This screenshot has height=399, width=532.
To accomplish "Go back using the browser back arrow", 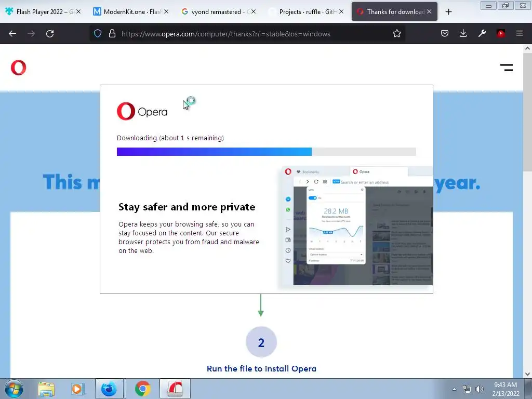I will 12,34.
